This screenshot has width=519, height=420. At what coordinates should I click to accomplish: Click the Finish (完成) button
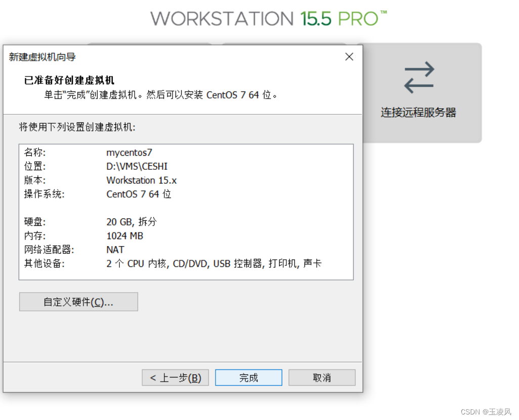point(248,378)
